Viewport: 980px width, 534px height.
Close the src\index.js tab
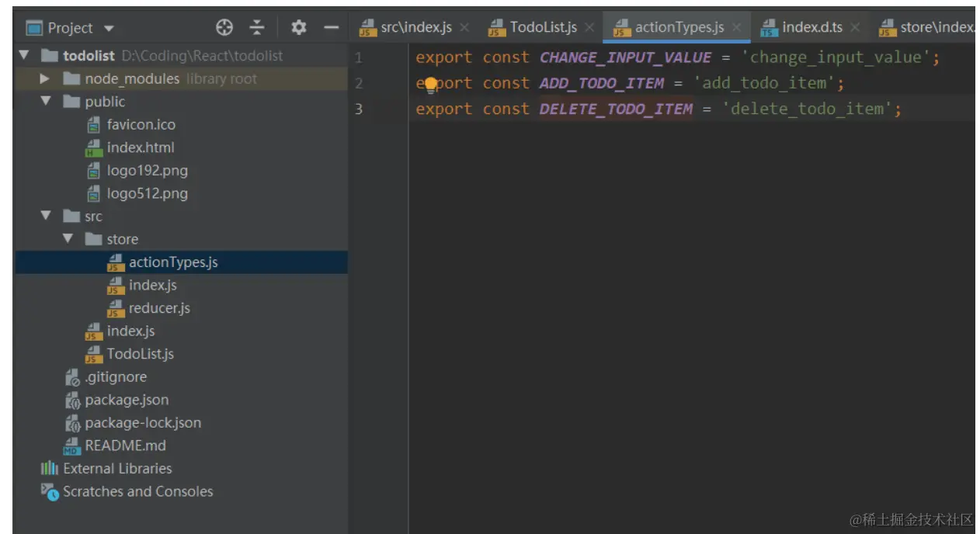point(464,28)
